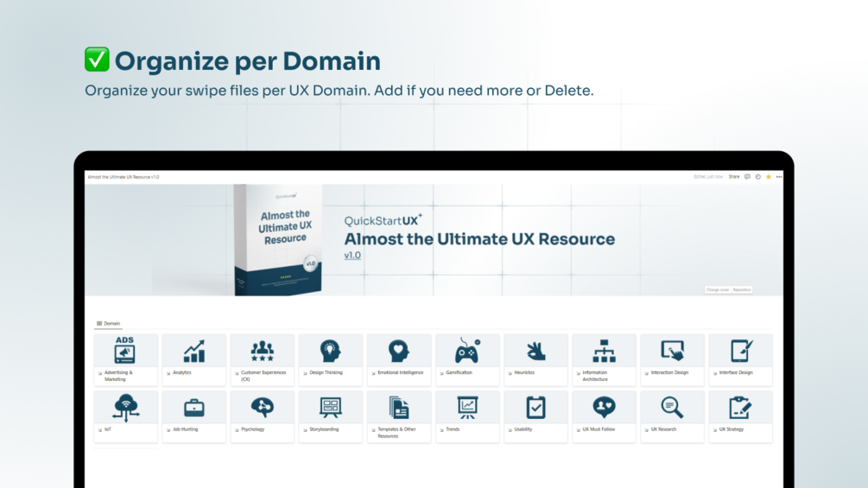Open the Analytics bar chart icon card
The width and height of the screenshot is (868, 488).
193,352
